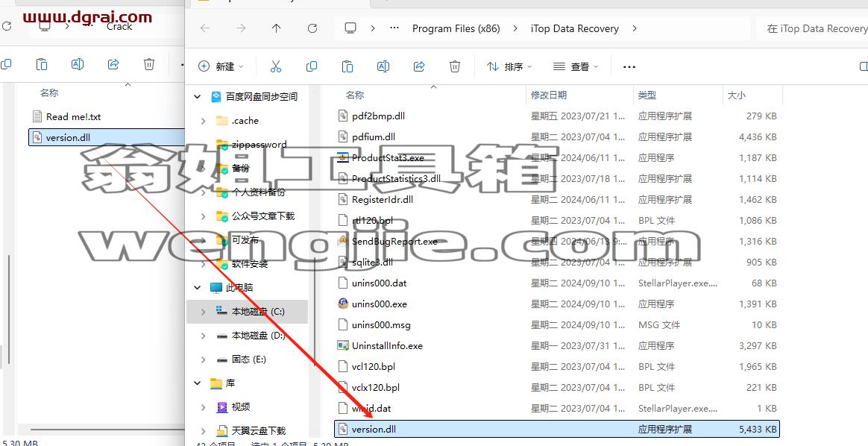Sort by 名称 column in Crack window
Screen dimensions: 868x446
[49, 93]
